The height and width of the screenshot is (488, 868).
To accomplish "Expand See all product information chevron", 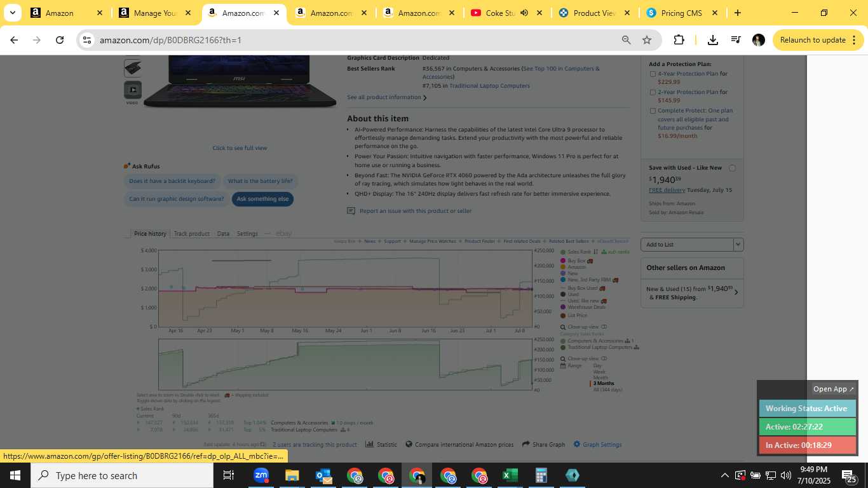I will [424, 98].
